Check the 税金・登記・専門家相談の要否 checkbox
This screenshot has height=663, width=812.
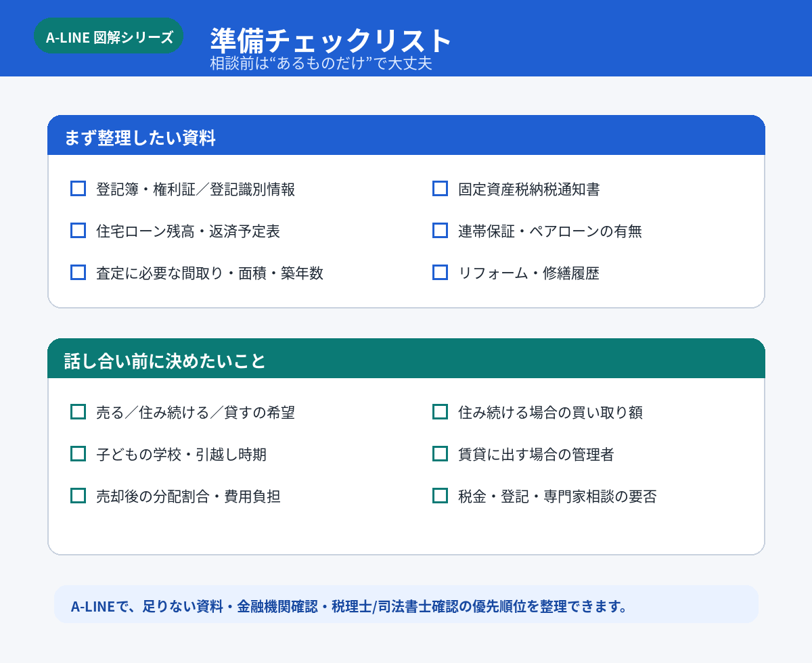click(441, 496)
